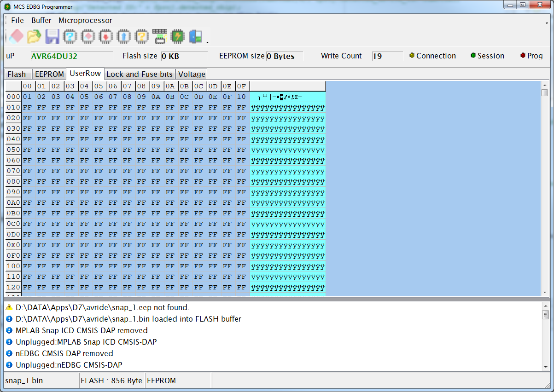Click the AVR64DU32 microprocessor field
The width and height of the screenshot is (554, 392).
pyautogui.click(x=71, y=56)
